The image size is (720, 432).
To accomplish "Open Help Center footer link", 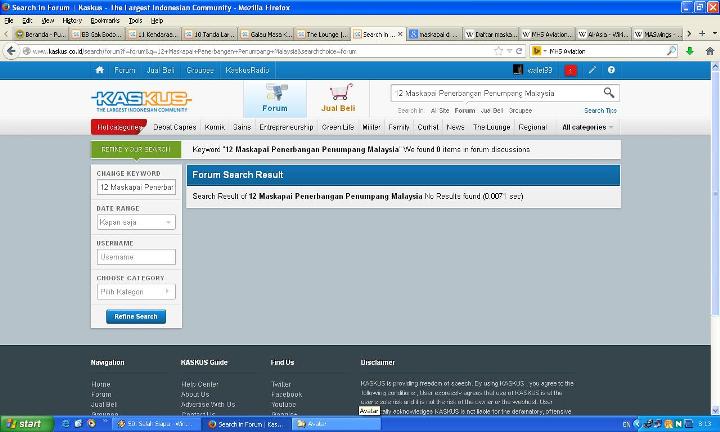I will tap(199, 384).
